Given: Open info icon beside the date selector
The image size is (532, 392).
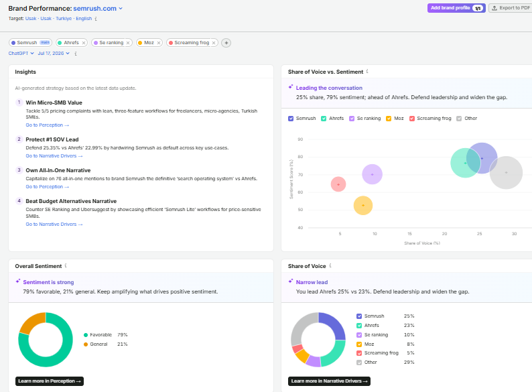Looking at the screenshot, I should pos(75,54).
